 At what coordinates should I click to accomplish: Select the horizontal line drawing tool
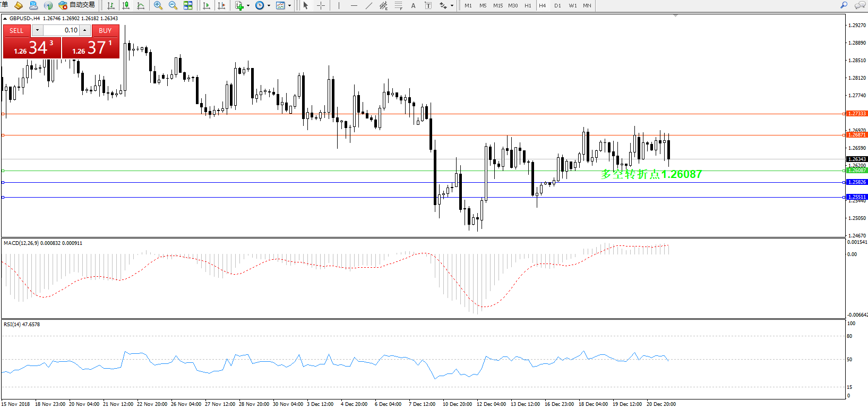click(x=354, y=5)
